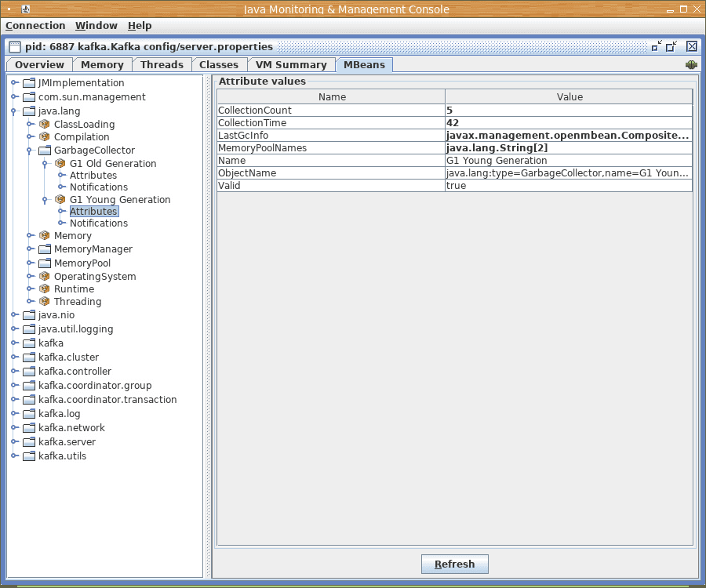Screen dimensions: 706x588
Task: Select the MBeans tab
Action: pyautogui.click(x=364, y=65)
